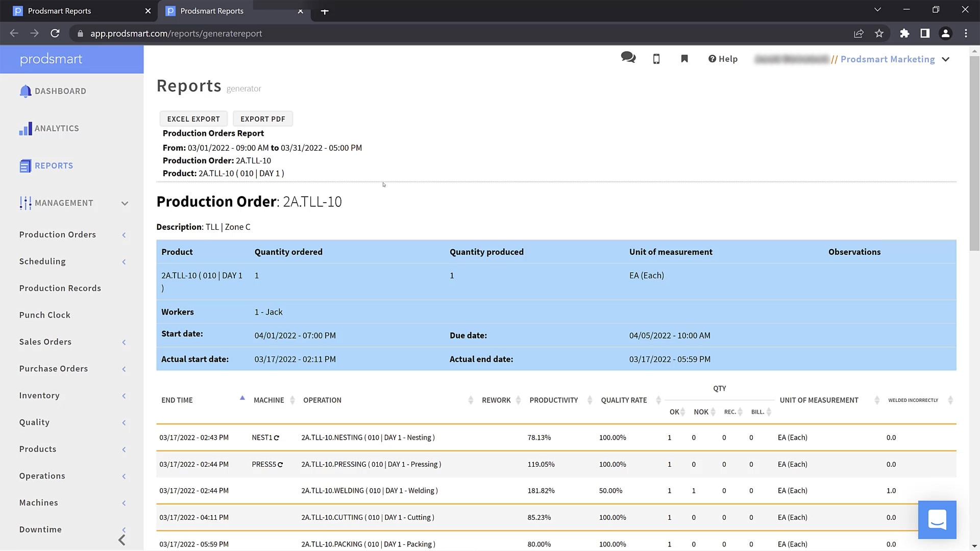The width and height of the screenshot is (980, 551).
Task: Bookmark this page with star icon
Action: (879, 33)
